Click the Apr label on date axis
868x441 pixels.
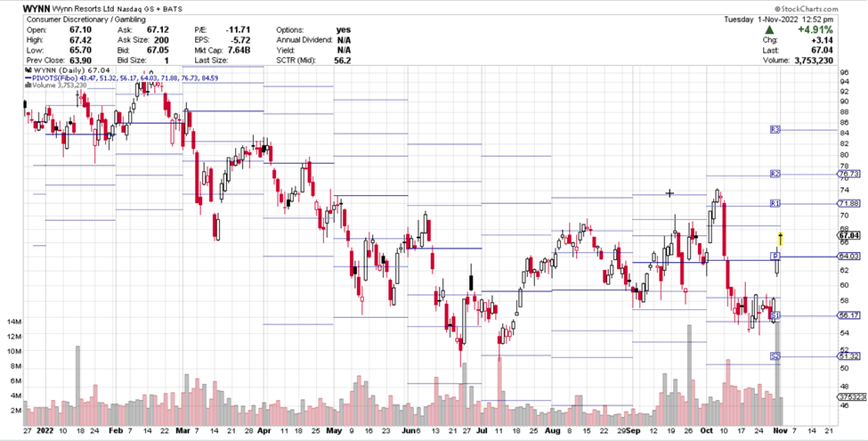pyautogui.click(x=264, y=430)
